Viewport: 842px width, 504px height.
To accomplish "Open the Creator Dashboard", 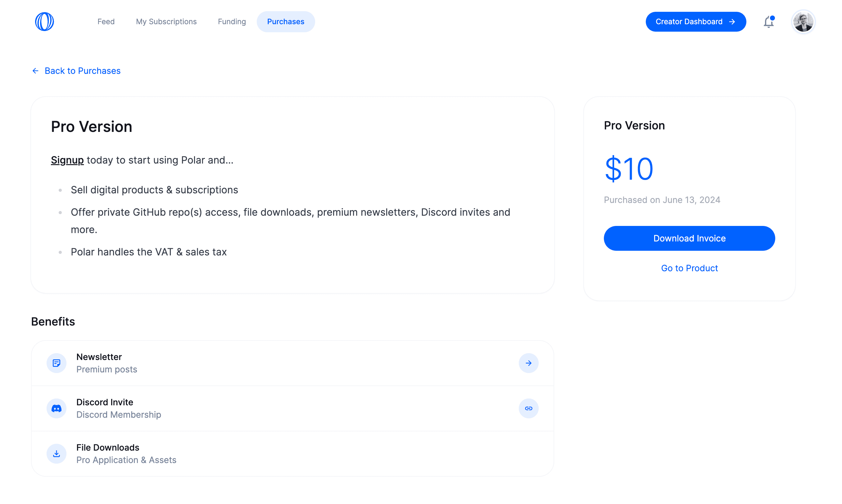I will pyautogui.click(x=695, y=21).
